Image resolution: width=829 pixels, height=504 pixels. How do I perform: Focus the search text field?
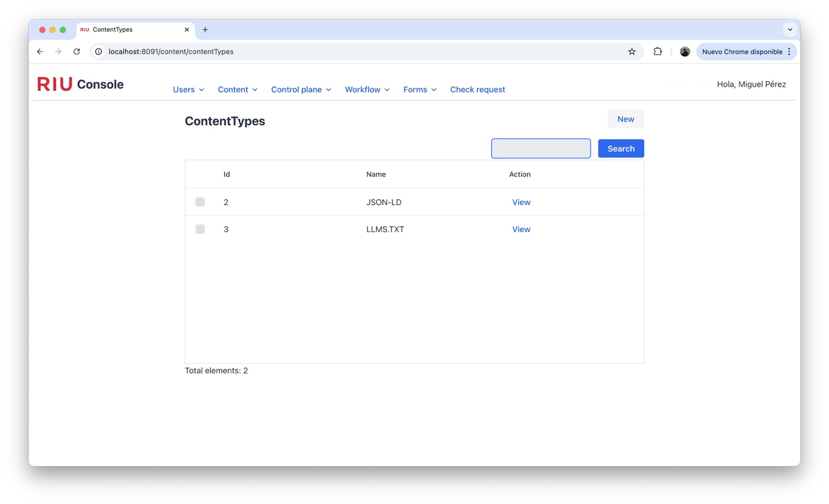[x=541, y=148]
